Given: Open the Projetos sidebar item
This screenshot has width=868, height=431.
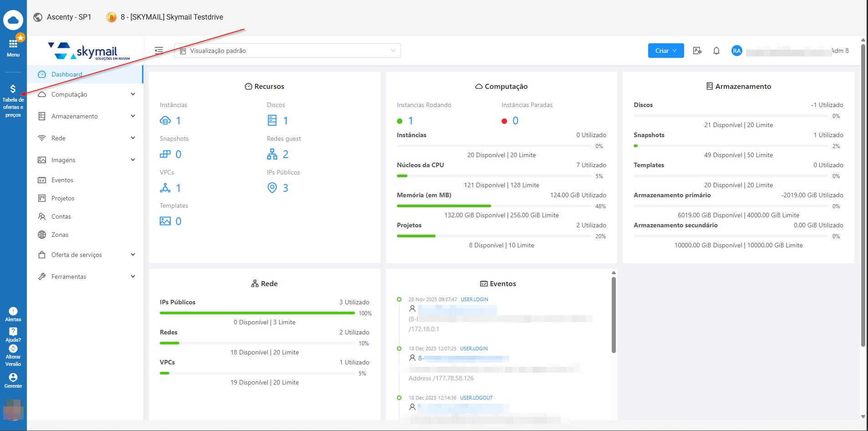Looking at the screenshot, I should (63, 198).
